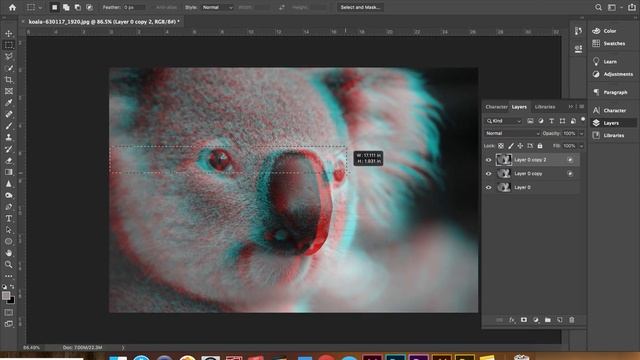Toggle lock position
The height and width of the screenshot is (360, 640).
click(x=520, y=146)
